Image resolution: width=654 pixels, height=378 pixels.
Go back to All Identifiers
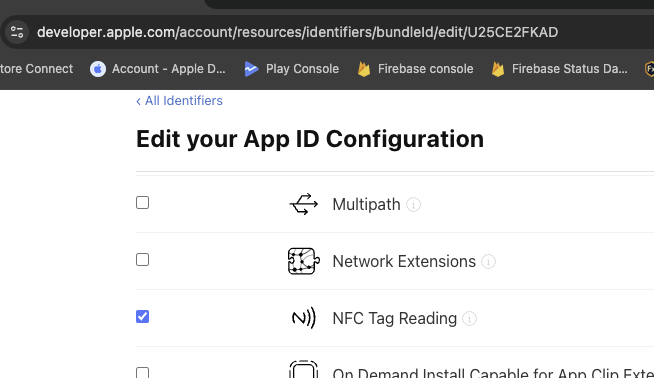coord(179,101)
